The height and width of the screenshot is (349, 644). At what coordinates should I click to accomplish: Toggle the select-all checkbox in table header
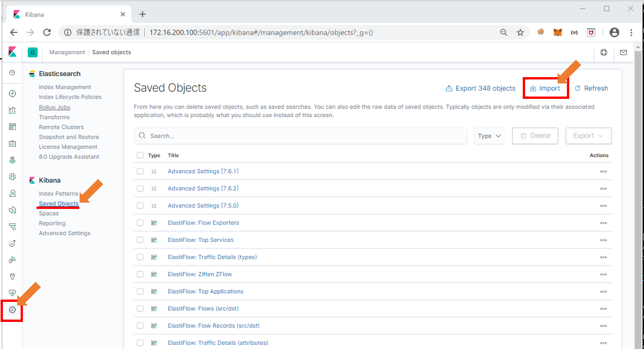click(140, 155)
